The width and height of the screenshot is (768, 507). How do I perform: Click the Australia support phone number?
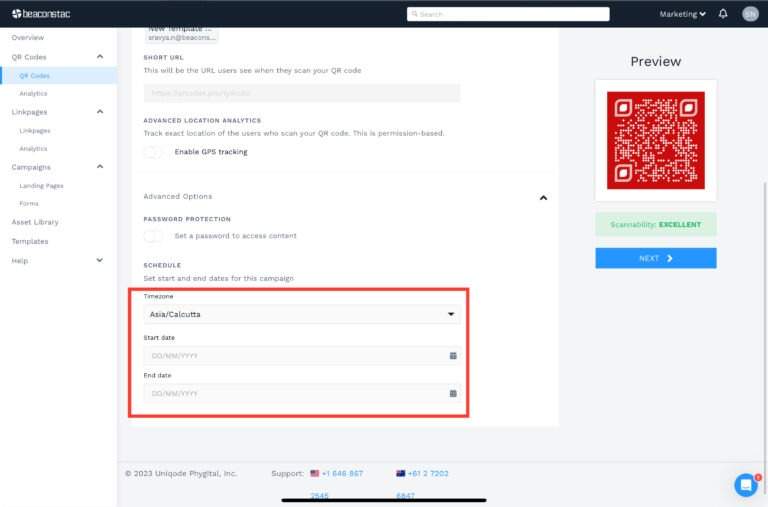click(x=428, y=474)
